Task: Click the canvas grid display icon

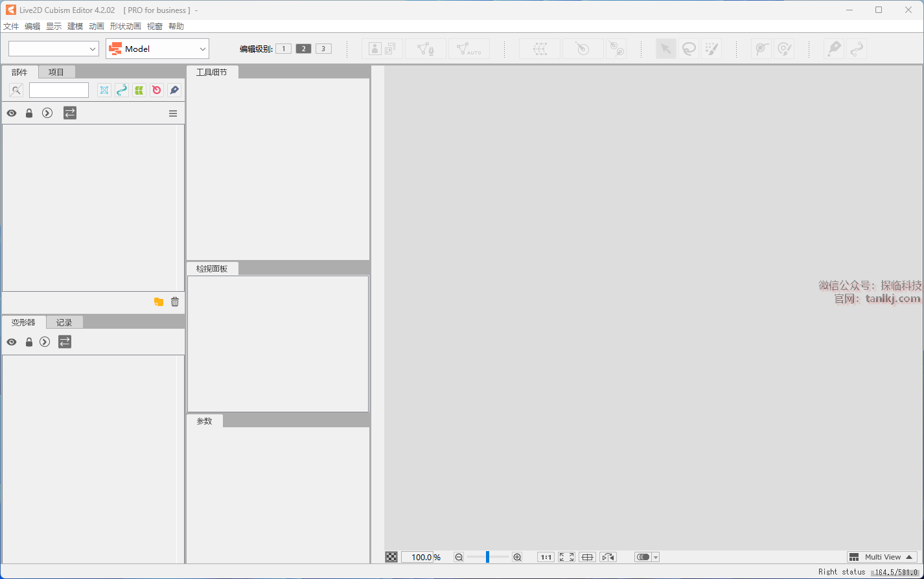Action: click(x=587, y=557)
